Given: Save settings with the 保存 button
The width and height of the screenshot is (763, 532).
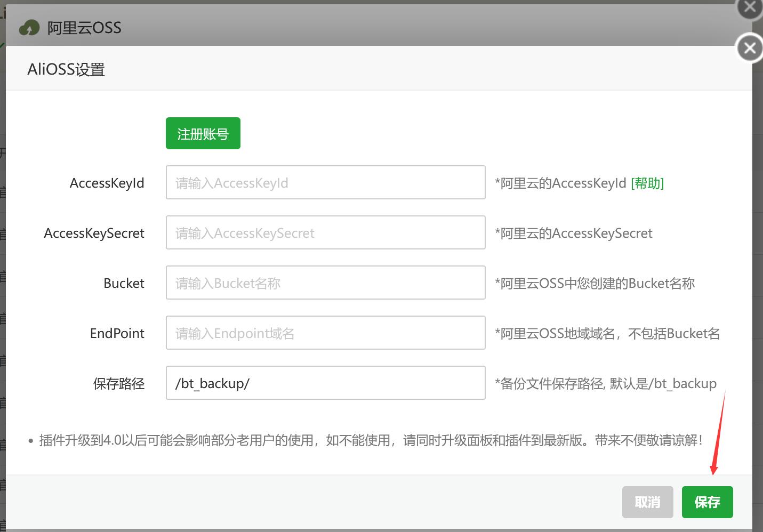Looking at the screenshot, I should point(707,502).
